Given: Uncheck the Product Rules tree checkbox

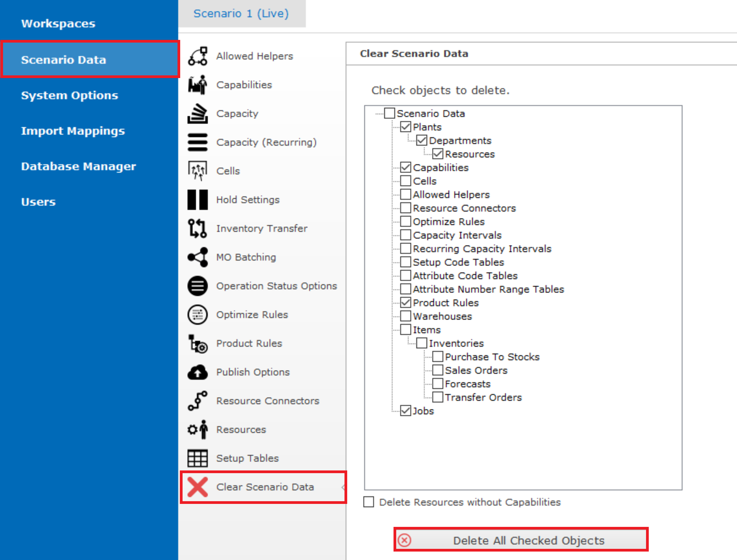Looking at the screenshot, I should tap(406, 302).
